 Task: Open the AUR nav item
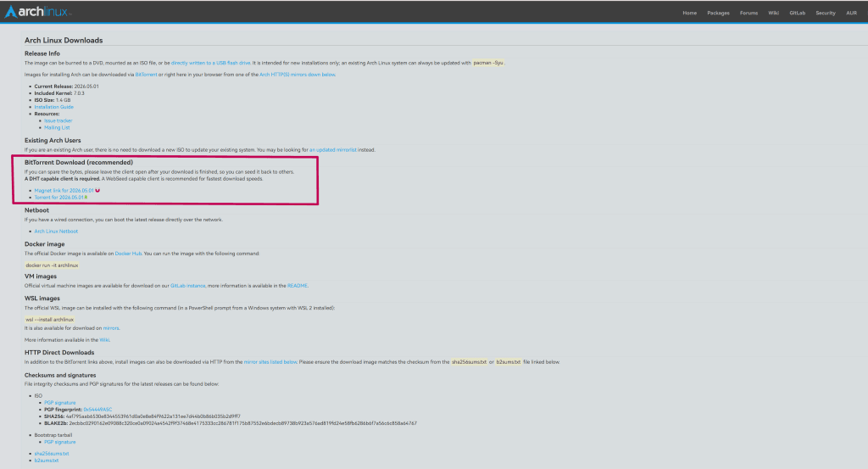(x=851, y=13)
